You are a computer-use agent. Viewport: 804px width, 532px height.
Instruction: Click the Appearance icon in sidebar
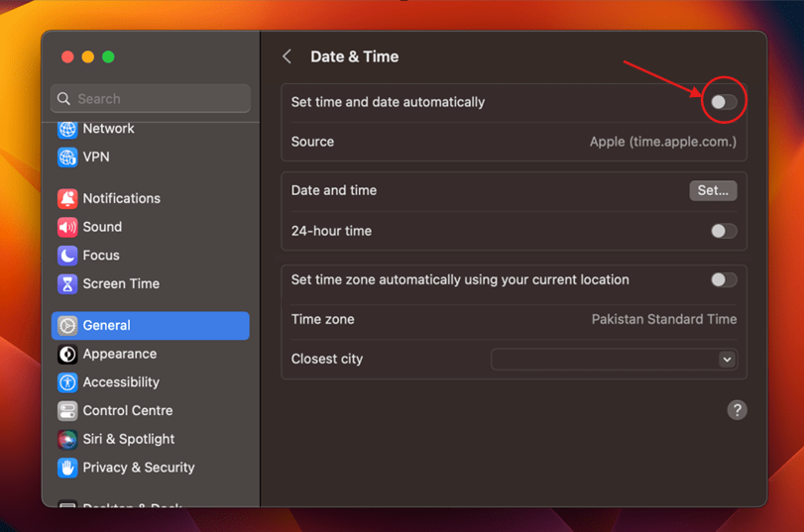[x=67, y=354]
